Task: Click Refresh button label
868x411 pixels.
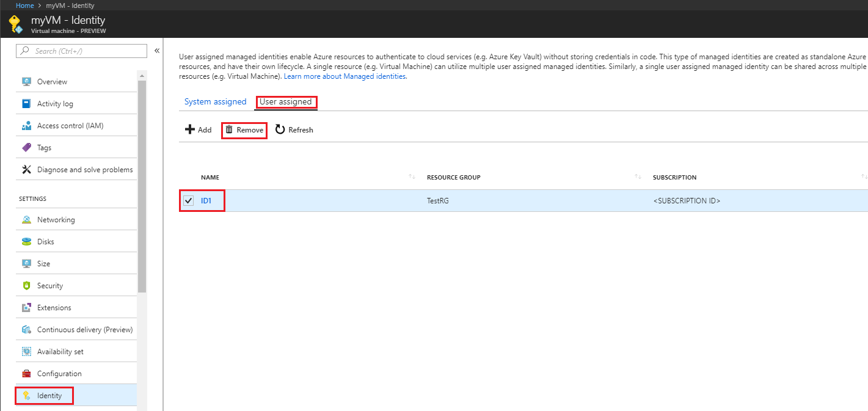Action: 301,130
